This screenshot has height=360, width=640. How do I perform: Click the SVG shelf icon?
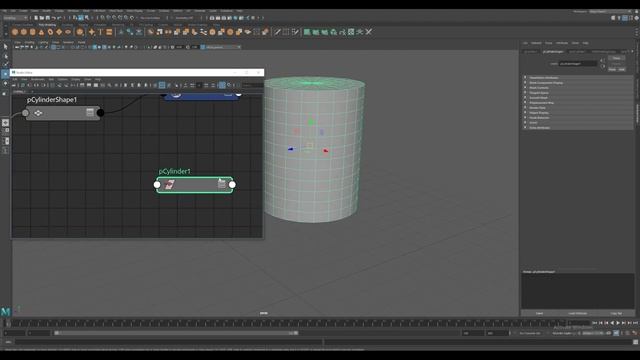pos(109,32)
